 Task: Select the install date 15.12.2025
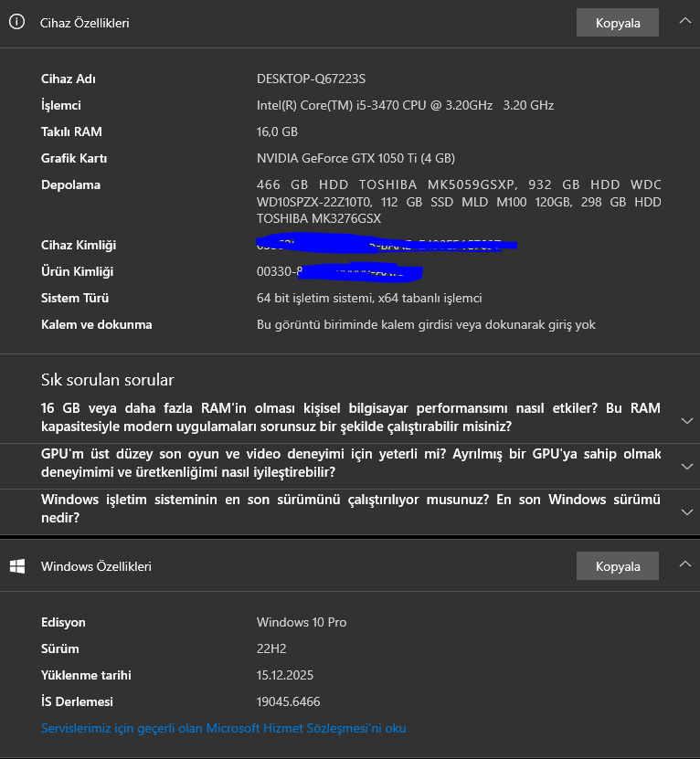pos(285,675)
